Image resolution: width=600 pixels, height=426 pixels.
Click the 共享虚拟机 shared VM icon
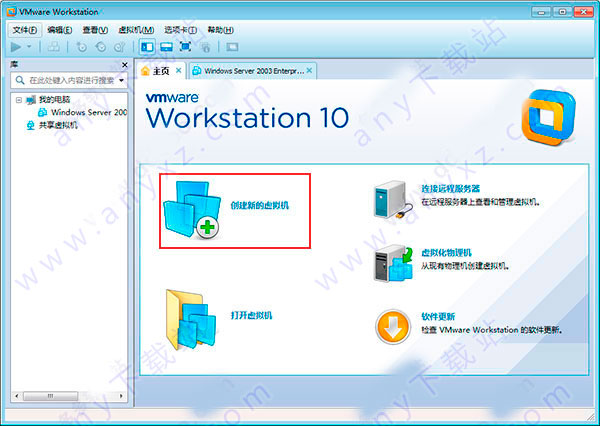(x=30, y=125)
